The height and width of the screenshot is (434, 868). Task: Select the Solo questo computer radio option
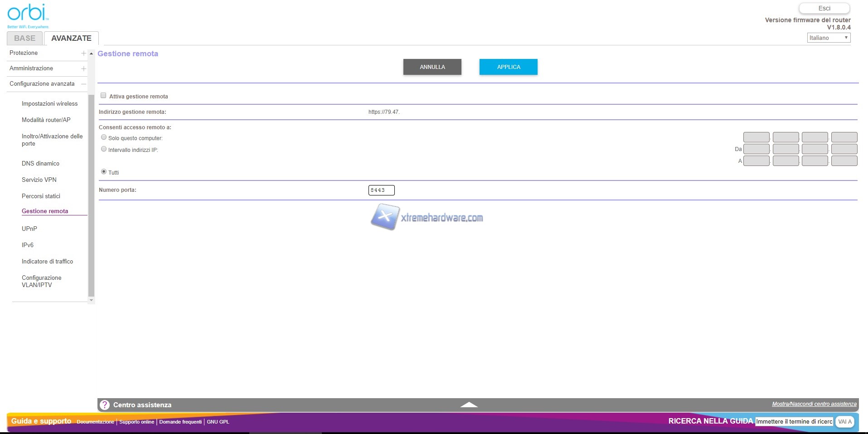click(104, 137)
